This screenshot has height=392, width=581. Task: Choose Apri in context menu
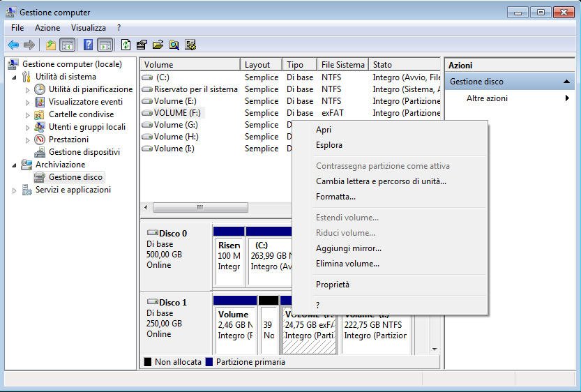click(389, 130)
